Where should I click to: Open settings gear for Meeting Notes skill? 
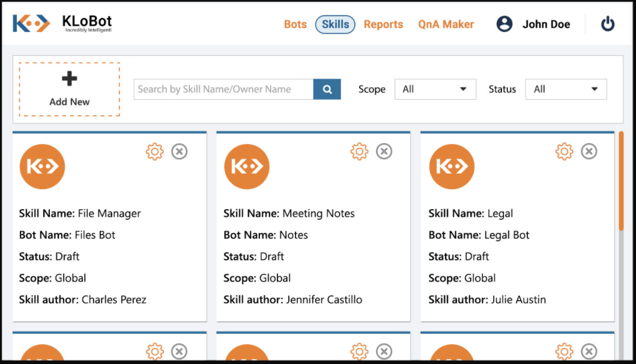tap(359, 152)
